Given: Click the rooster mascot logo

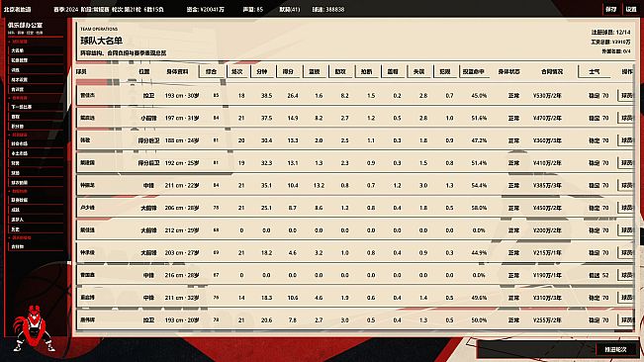Looking at the screenshot, I should pyautogui.click(x=32, y=328).
